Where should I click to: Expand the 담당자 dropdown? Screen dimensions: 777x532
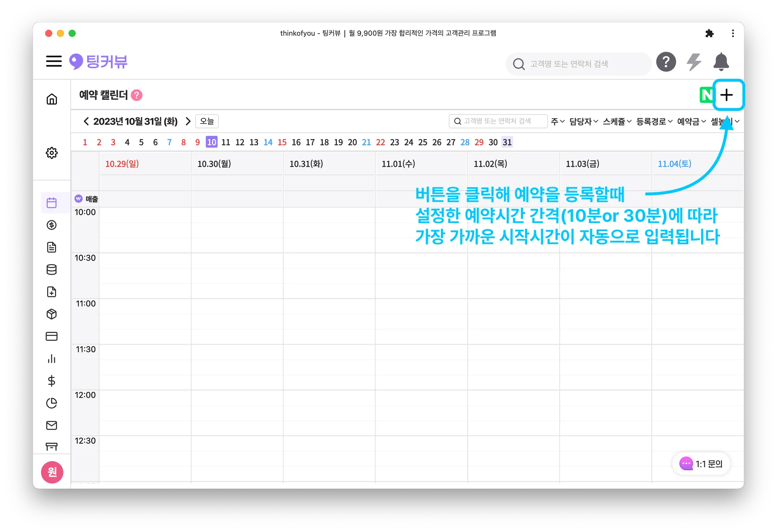coord(583,121)
